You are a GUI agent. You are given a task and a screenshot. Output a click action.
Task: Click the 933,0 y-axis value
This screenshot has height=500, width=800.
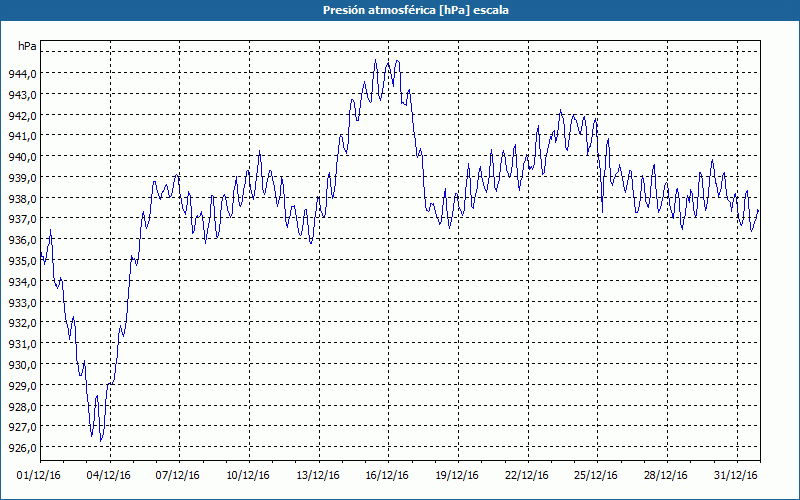click(x=22, y=303)
